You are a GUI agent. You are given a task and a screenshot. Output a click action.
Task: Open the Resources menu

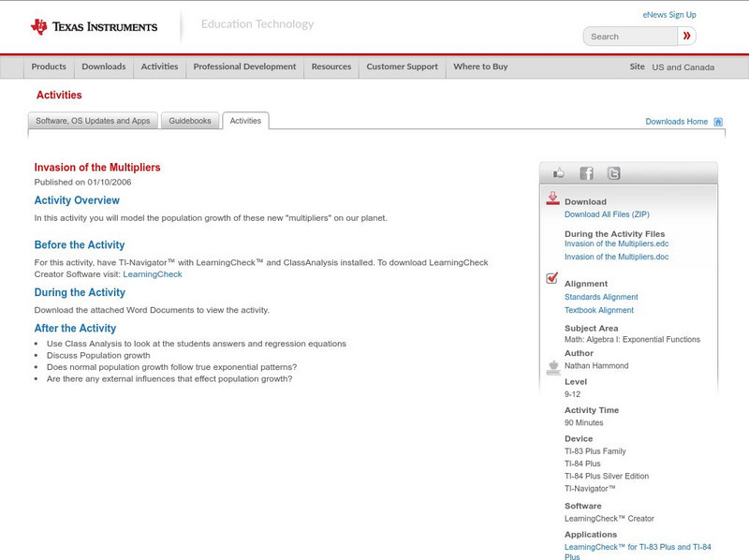pyautogui.click(x=331, y=66)
